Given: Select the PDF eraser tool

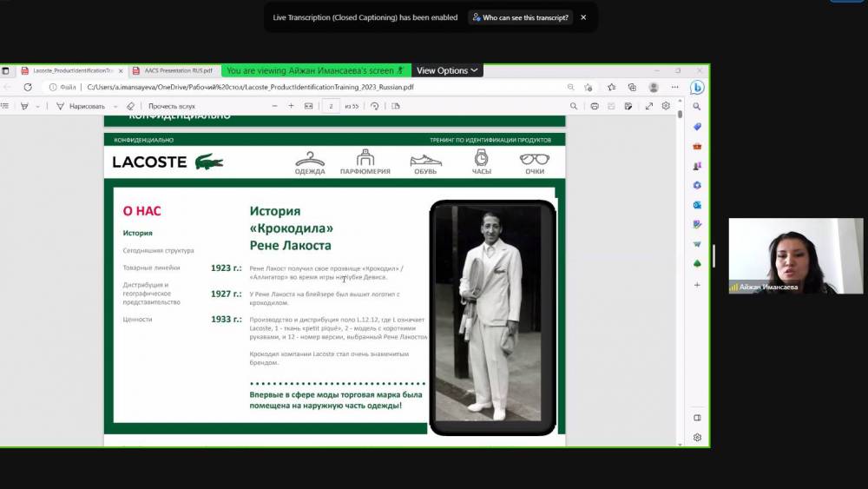Looking at the screenshot, I should point(130,106).
